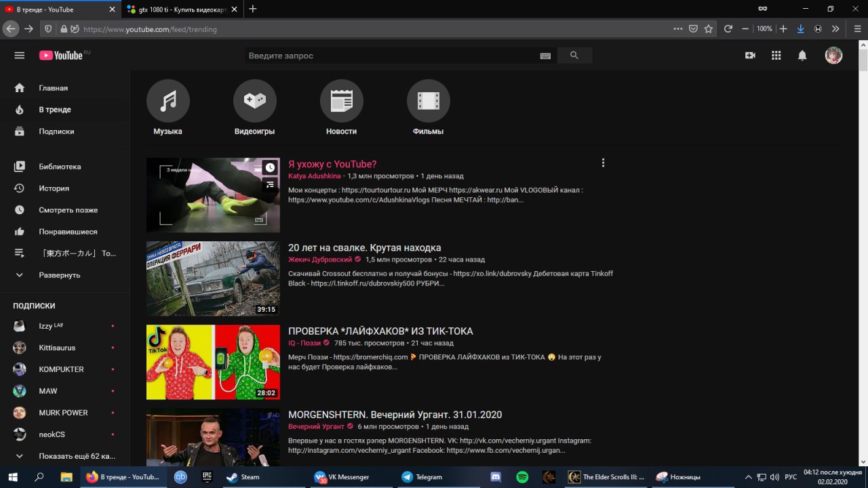This screenshot has height=488, width=868.
Task: Open the Фильмы trending category
Action: coord(429,108)
